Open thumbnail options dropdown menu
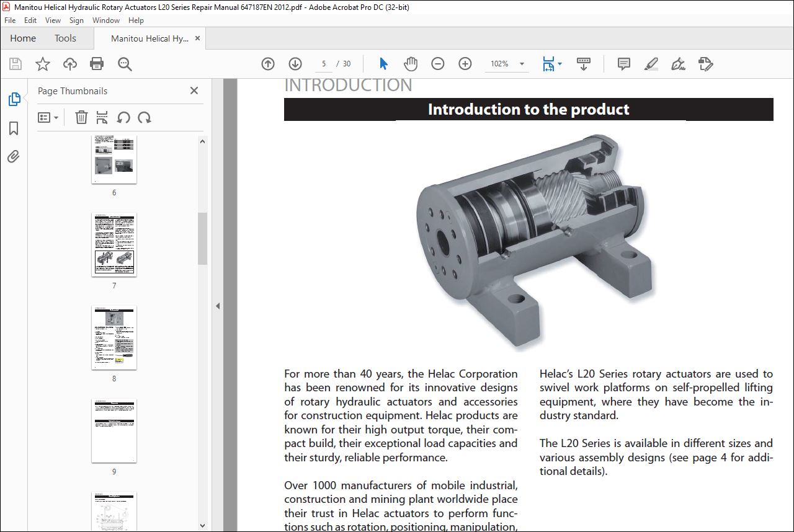This screenshot has height=532, width=794. tap(48, 117)
